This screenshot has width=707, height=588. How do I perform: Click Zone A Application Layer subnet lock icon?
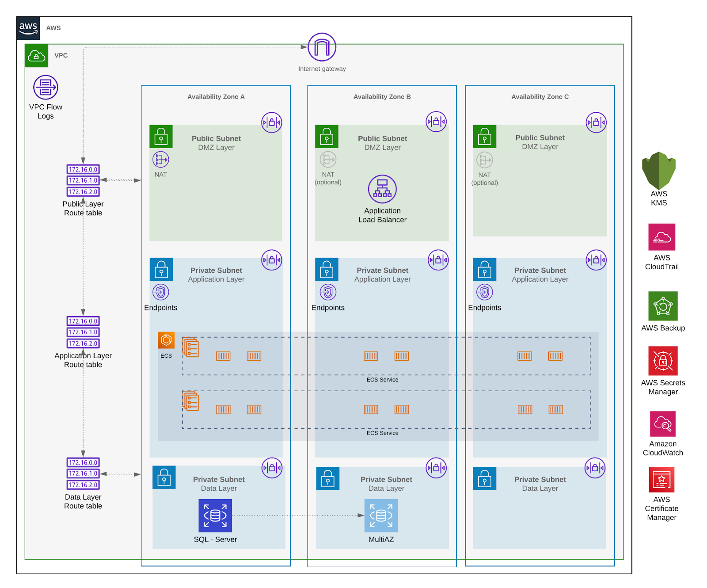[161, 270]
